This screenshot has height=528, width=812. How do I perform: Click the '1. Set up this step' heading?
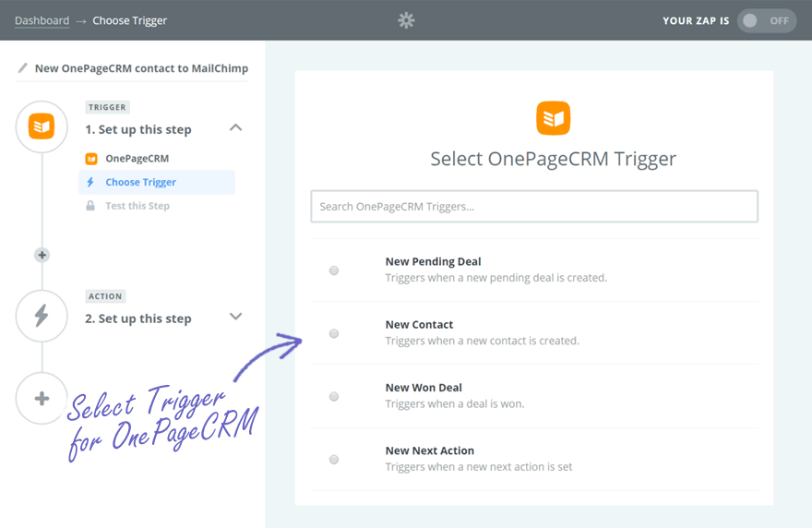(x=138, y=129)
